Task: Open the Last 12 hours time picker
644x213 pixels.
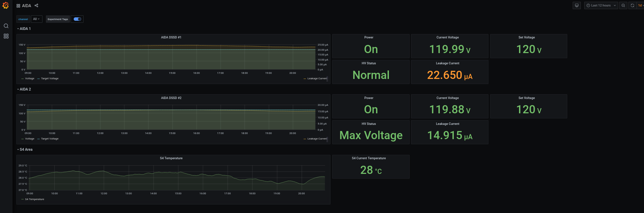Action: (x=601, y=5)
